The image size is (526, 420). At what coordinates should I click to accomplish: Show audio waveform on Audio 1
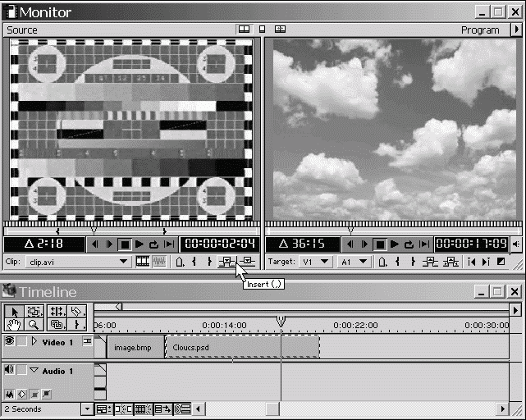[9, 395]
